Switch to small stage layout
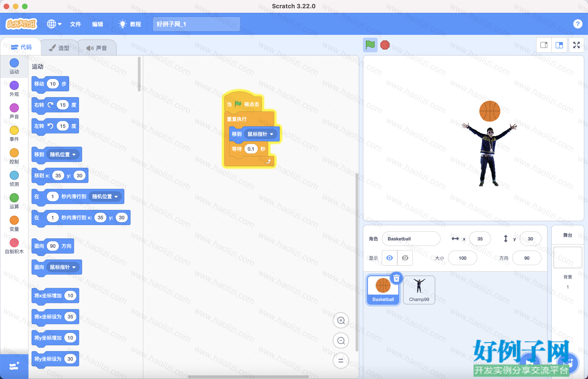Screen dimensions: 588x379 click(544, 45)
